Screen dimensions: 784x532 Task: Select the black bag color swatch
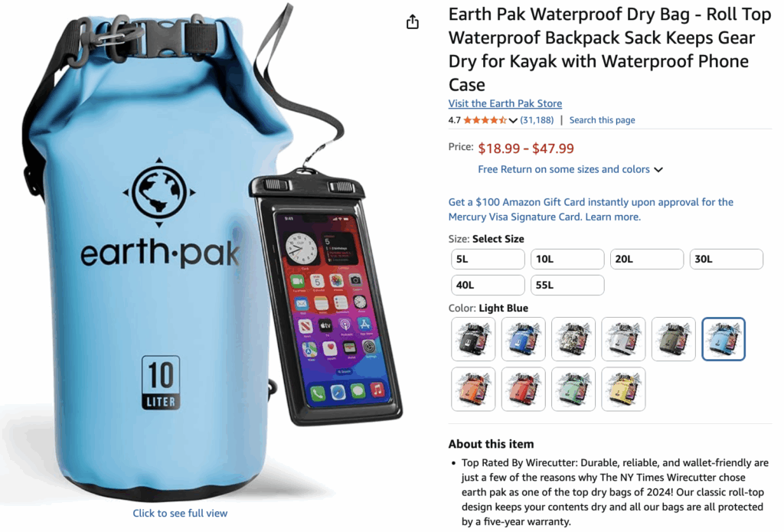[473, 339]
